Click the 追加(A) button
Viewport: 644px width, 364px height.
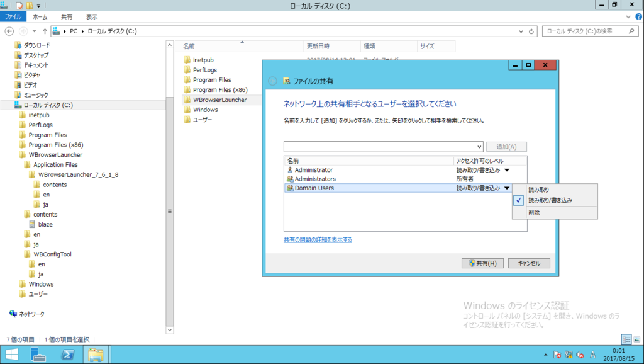pos(506,147)
